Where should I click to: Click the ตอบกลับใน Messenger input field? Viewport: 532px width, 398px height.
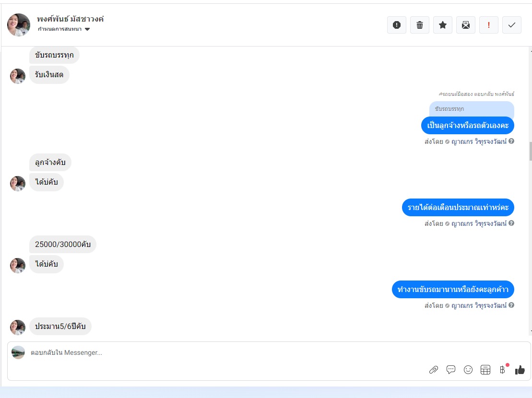(x=224, y=352)
